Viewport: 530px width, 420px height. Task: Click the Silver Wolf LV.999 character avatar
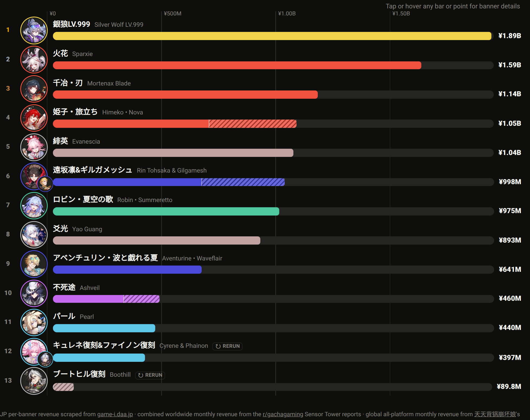[x=34, y=30]
